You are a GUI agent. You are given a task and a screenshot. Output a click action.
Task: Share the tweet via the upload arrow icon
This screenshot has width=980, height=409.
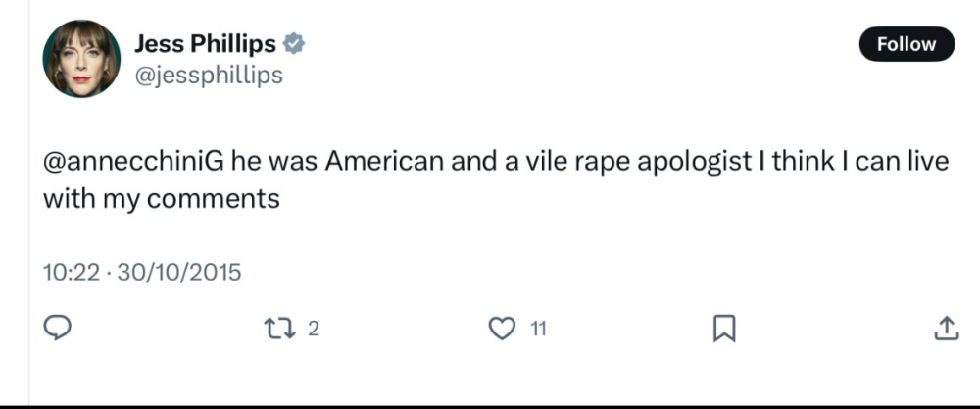click(x=946, y=329)
